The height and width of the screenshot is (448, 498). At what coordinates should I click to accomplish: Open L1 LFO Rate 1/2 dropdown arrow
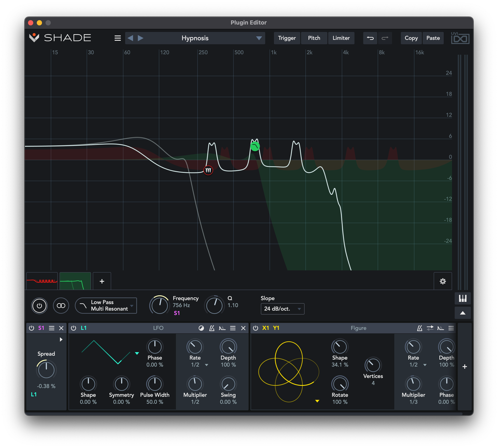tap(207, 365)
